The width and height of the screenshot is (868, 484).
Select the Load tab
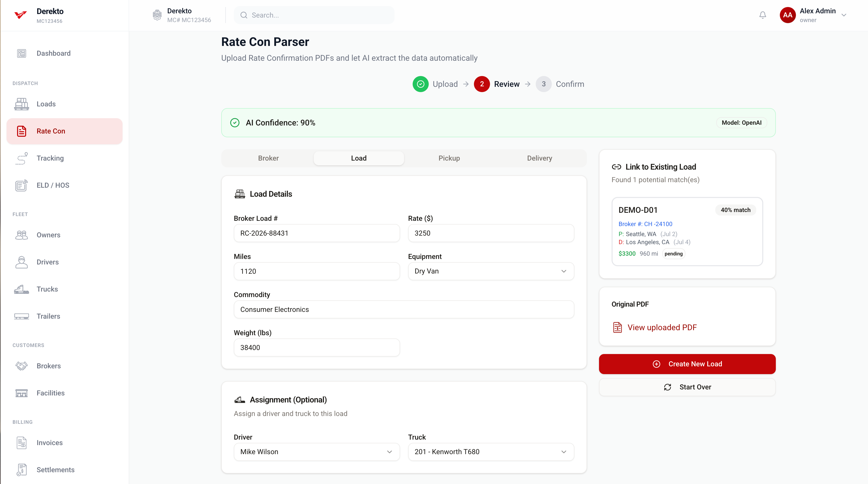coord(358,158)
